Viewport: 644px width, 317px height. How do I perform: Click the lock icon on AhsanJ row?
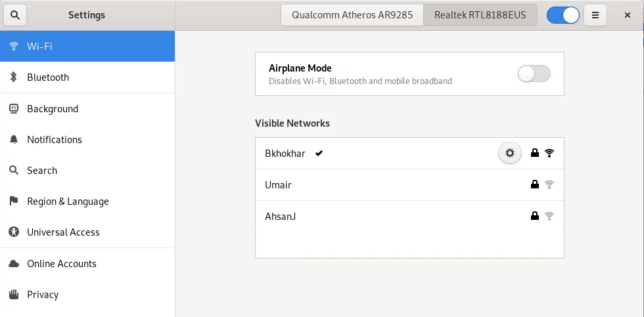coord(535,216)
